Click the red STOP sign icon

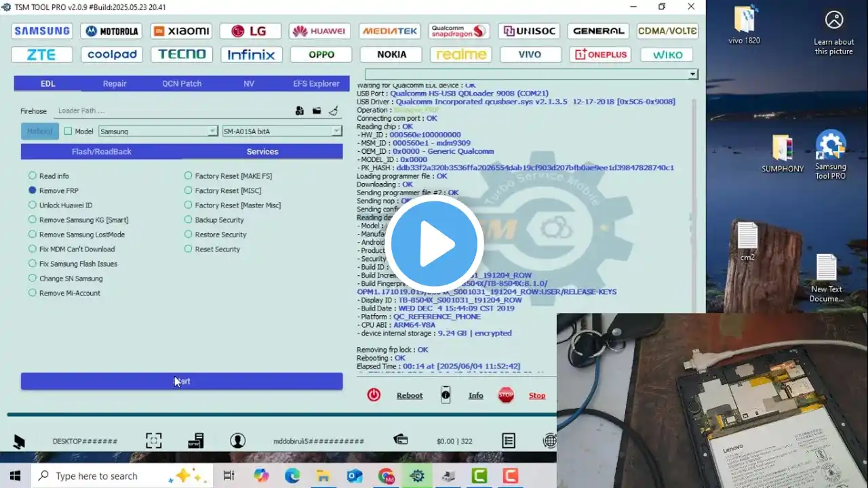(506, 394)
